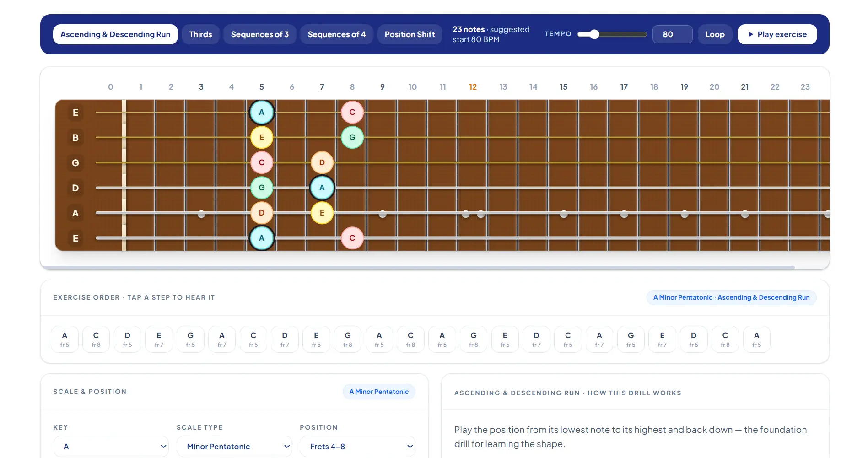Select the Ascending & Descending Run tab

[x=115, y=34]
